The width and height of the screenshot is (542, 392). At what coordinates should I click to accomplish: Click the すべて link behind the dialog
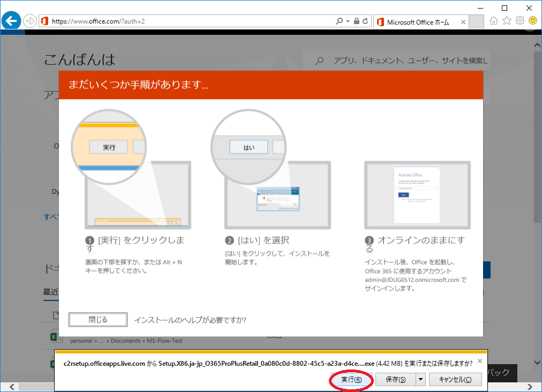[51, 217]
